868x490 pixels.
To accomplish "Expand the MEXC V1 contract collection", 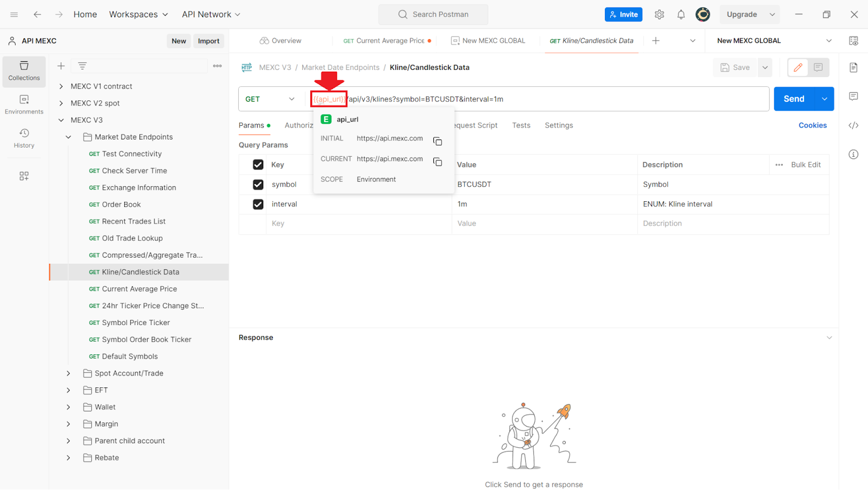I will click(x=61, y=86).
